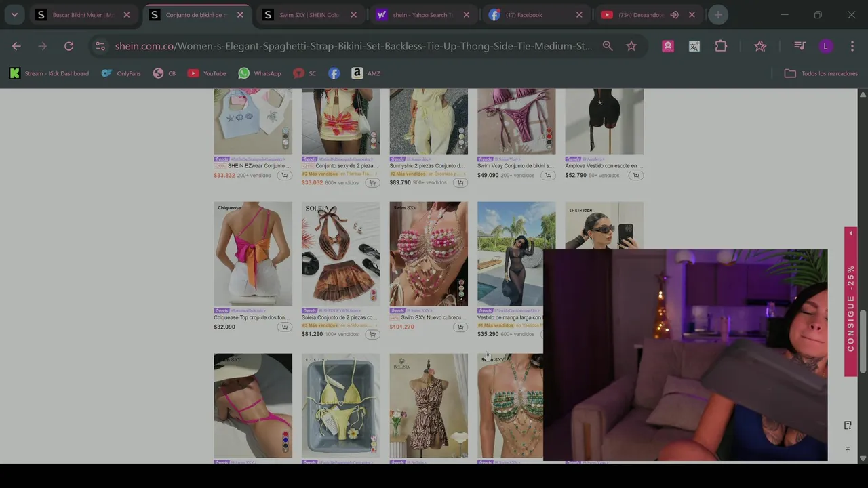
Task: Close the Yahoo Search tab
Action: coord(467,14)
